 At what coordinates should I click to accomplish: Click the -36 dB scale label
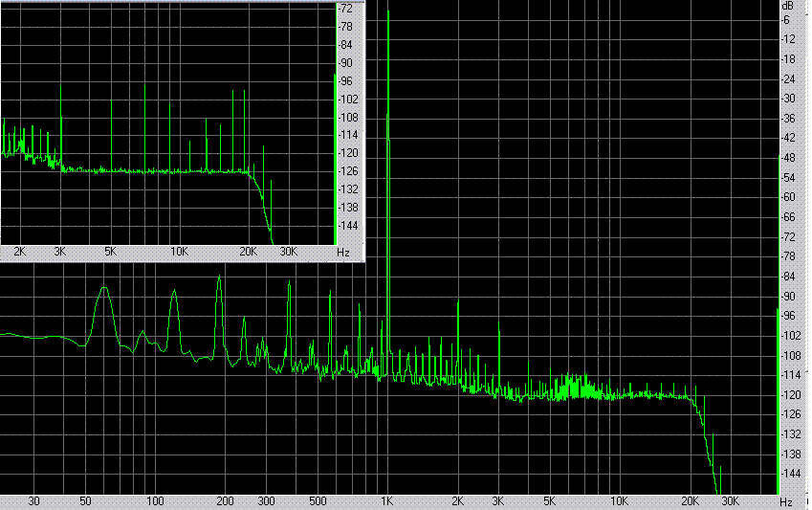pyautogui.click(x=788, y=119)
